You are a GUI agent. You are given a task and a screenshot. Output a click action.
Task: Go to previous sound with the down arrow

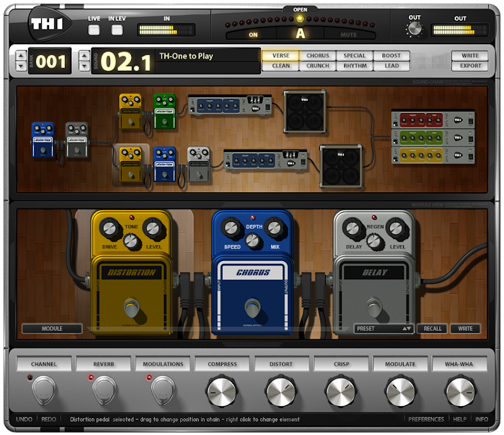coord(84,66)
